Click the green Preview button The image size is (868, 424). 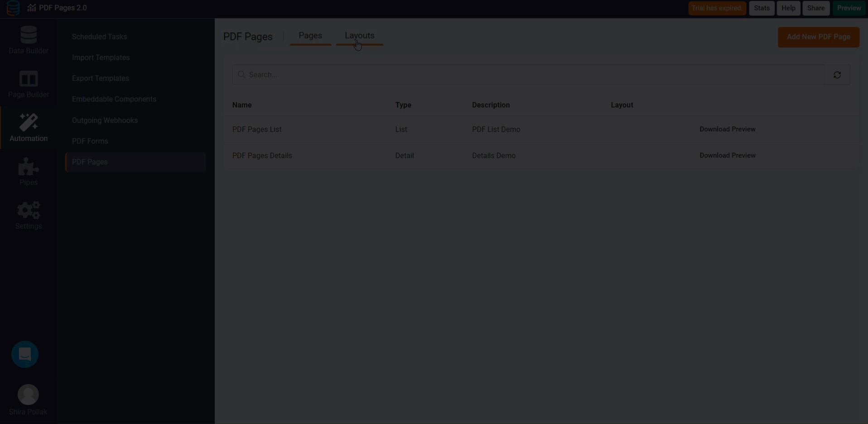coord(849,8)
